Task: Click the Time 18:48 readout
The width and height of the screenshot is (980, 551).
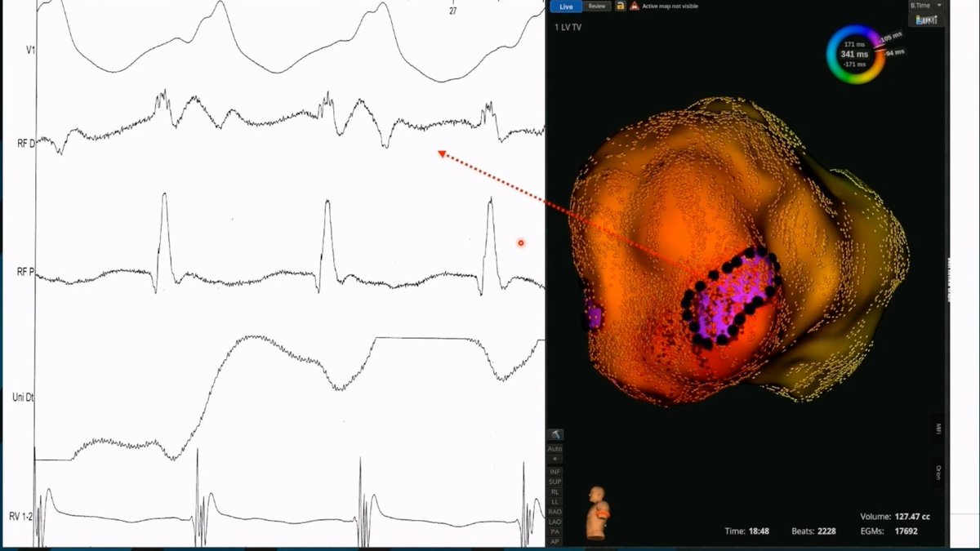Action: (747, 531)
